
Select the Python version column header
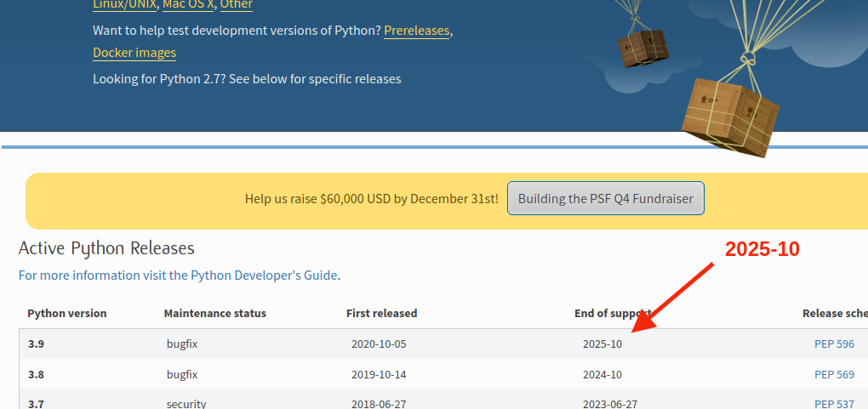pos(67,313)
